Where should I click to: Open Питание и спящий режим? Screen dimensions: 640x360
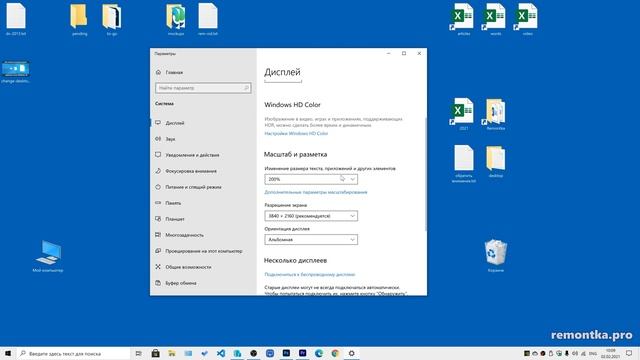193,187
